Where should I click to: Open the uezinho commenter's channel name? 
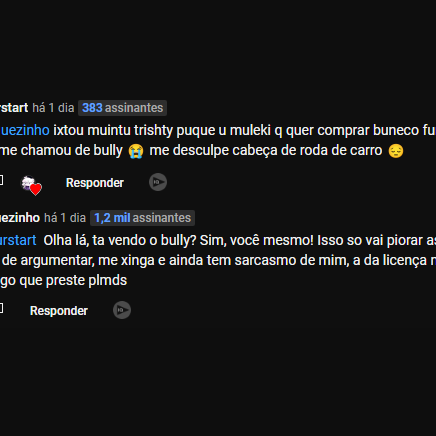click(x=20, y=218)
